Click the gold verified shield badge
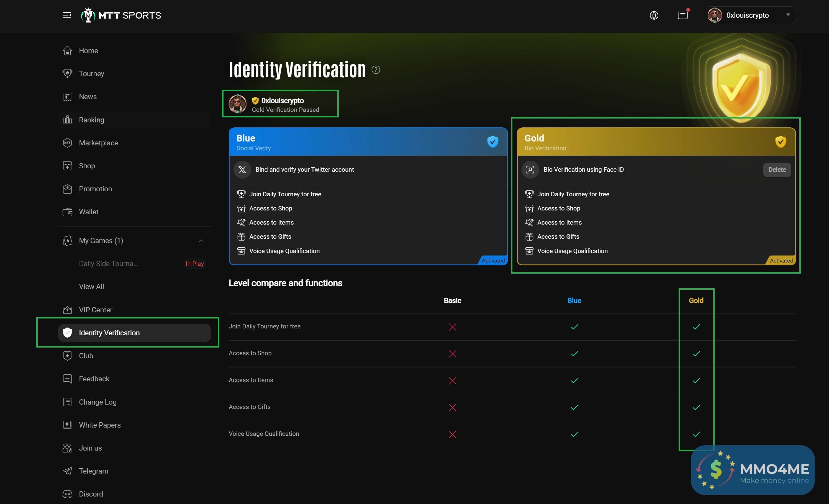The width and height of the screenshot is (829, 504). 781,142
